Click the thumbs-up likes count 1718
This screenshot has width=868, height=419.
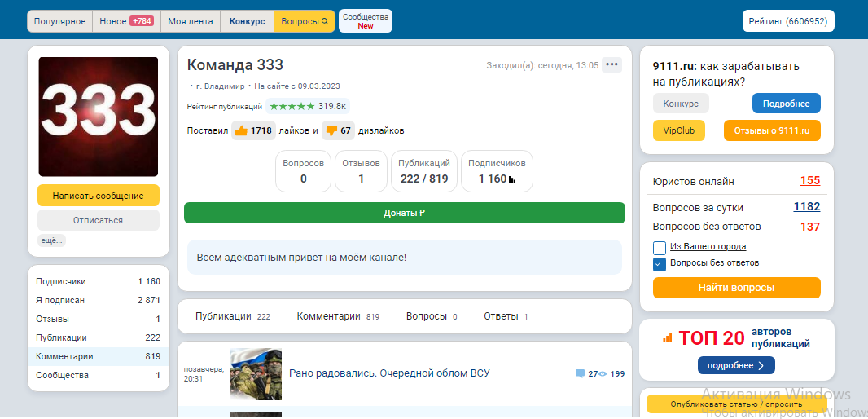254,130
